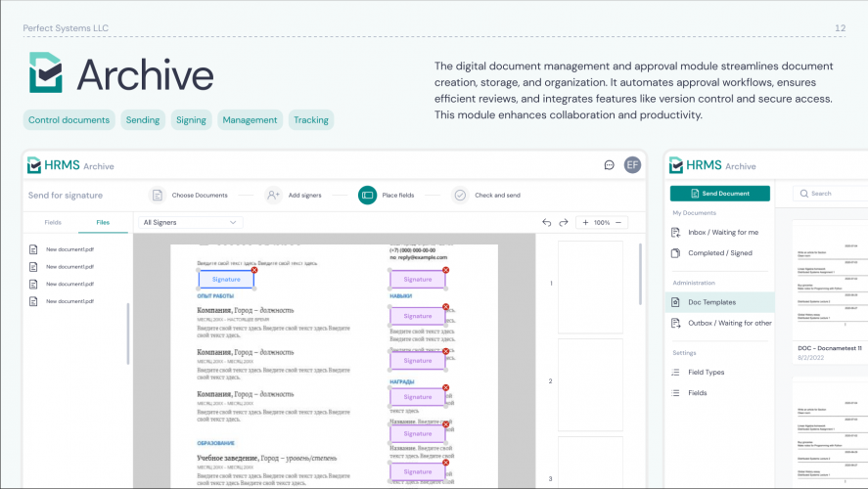
Task: Open the All Signers dropdown
Action: click(190, 222)
